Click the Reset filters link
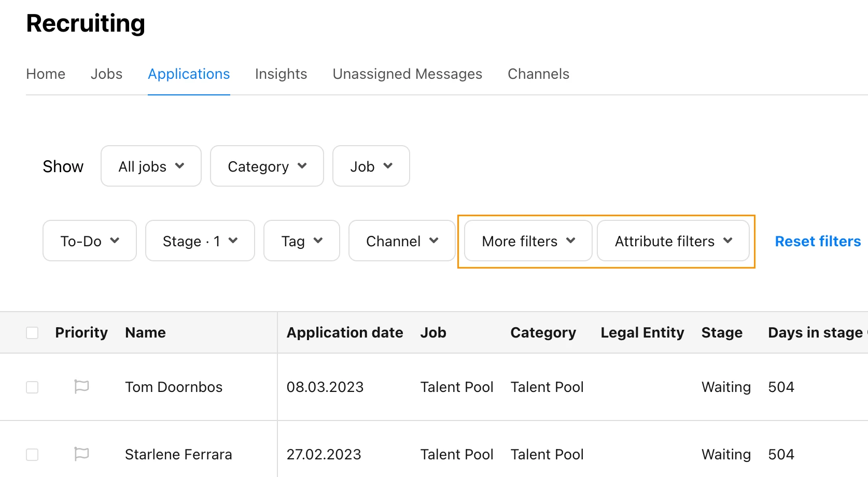Viewport: 868px width, 477px height. (818, 241)
